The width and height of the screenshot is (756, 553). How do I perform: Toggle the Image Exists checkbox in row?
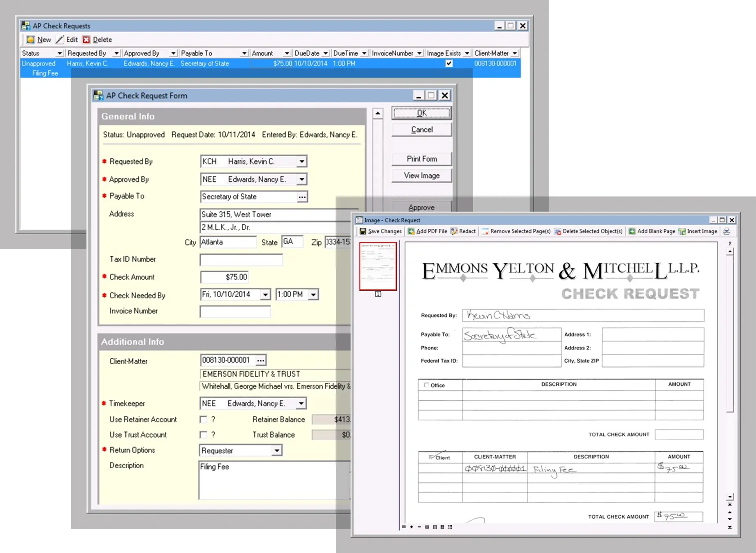pos(449,63)
